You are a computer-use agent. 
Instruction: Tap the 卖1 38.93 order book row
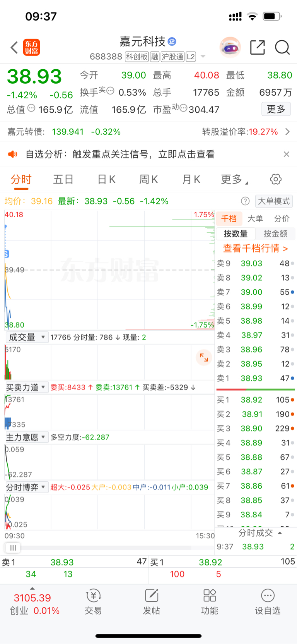coord(256,378)
